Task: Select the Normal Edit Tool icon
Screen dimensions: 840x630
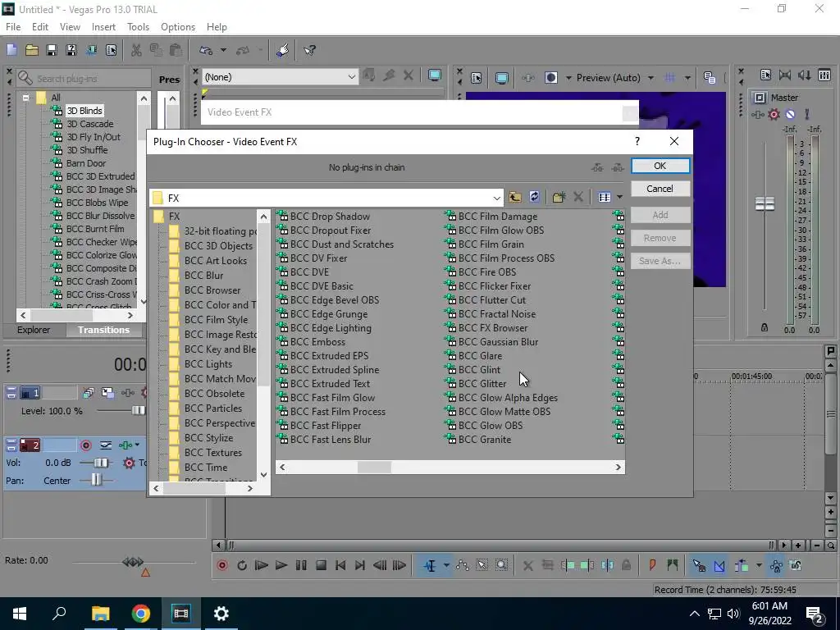Action: click(430, 565)
